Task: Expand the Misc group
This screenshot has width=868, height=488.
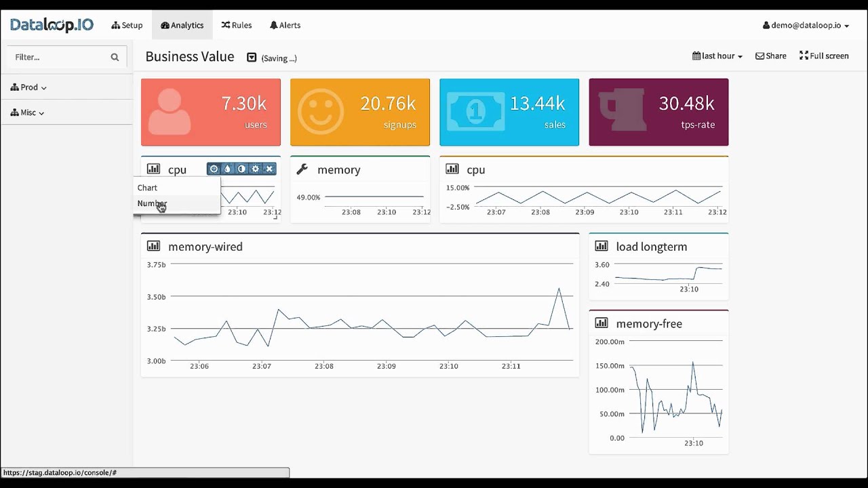Action: (27, 113)
